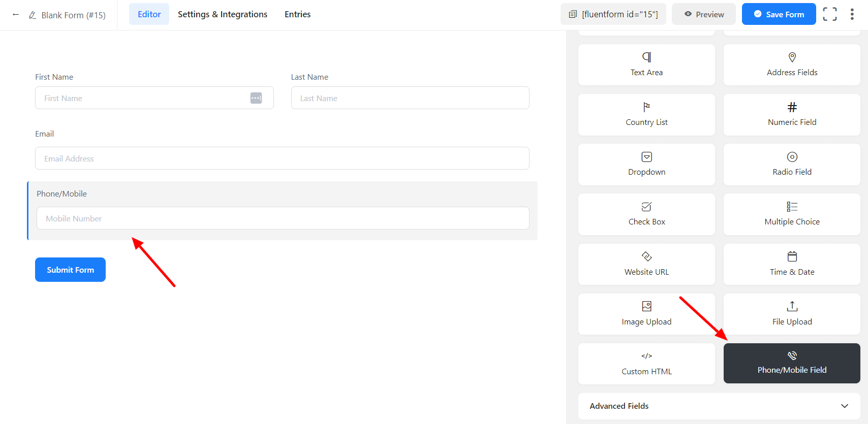Add the Phone/Mobile Field element

pyautogui.click(x=791, y=363)
